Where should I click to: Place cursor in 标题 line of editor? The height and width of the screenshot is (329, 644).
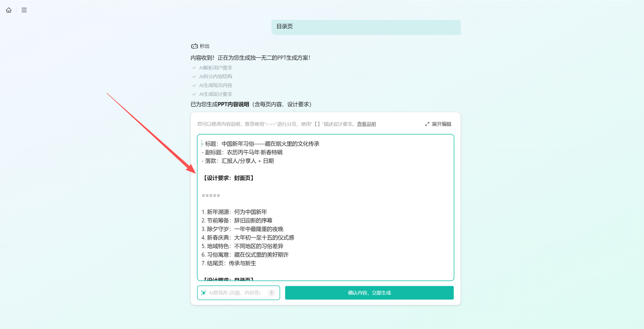262,144
